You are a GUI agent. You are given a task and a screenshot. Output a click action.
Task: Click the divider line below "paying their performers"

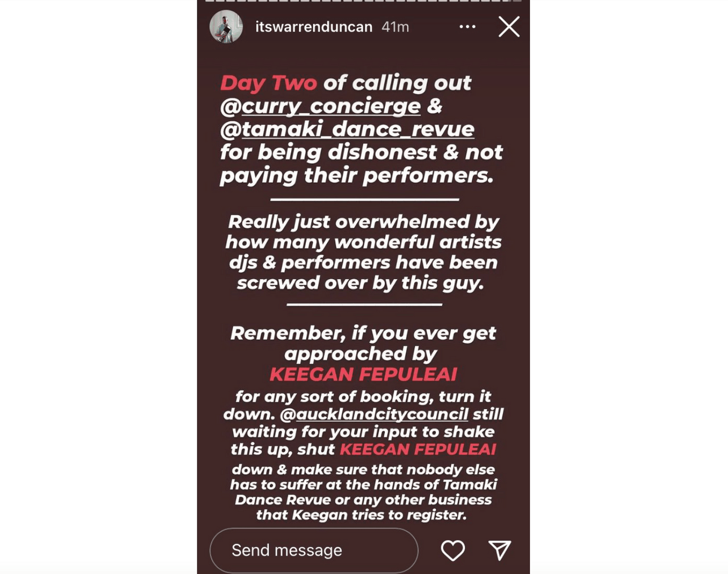coord(365,200)
